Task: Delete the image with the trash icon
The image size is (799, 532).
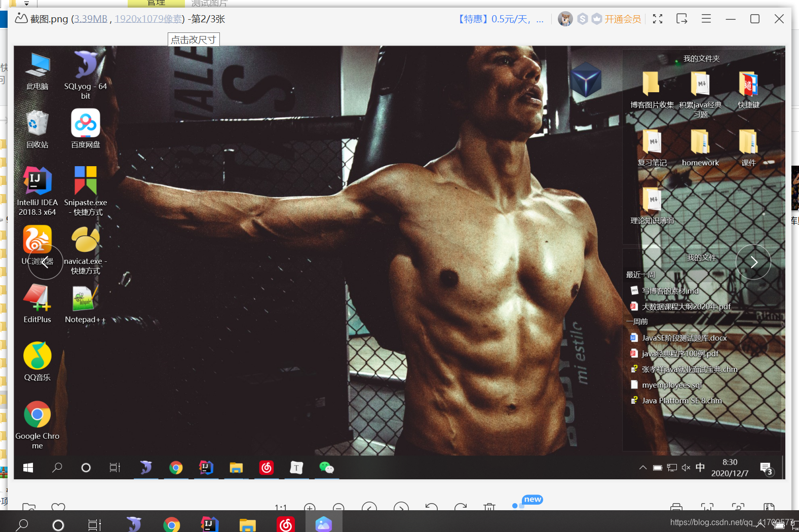Action: (x=489, y=507)
